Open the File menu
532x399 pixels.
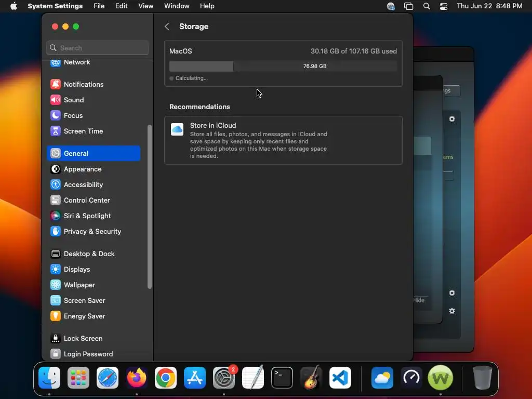pyautogui.click(x=99, y=6)
